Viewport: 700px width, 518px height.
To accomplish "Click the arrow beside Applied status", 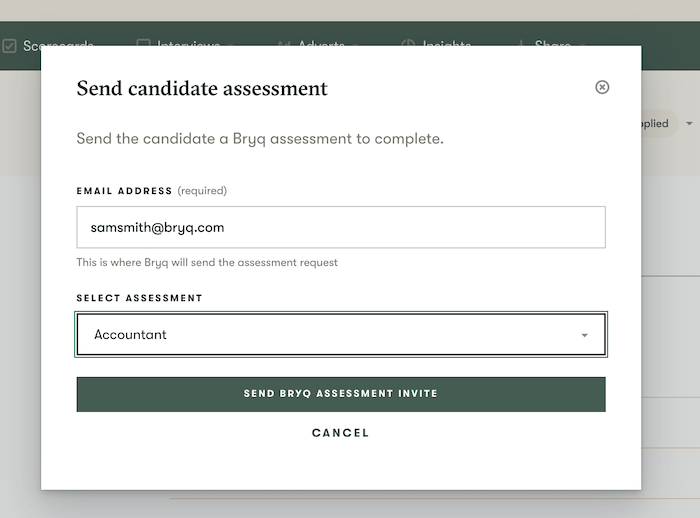I will click(688, 124).
